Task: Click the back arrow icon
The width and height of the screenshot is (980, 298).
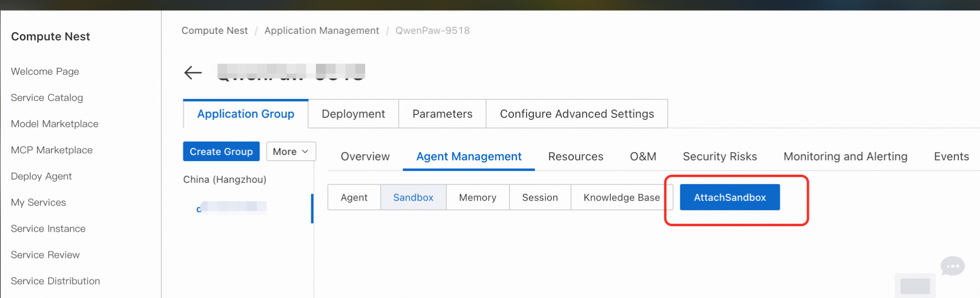Action: [x=193, y=73]
